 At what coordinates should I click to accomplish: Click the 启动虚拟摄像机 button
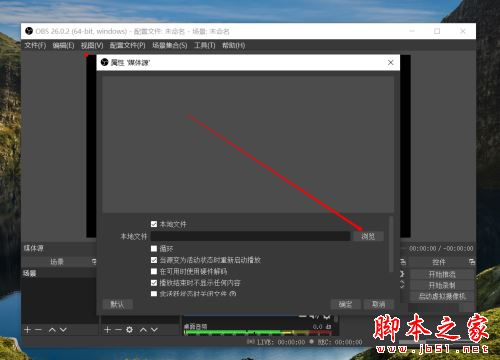point(442,296)
